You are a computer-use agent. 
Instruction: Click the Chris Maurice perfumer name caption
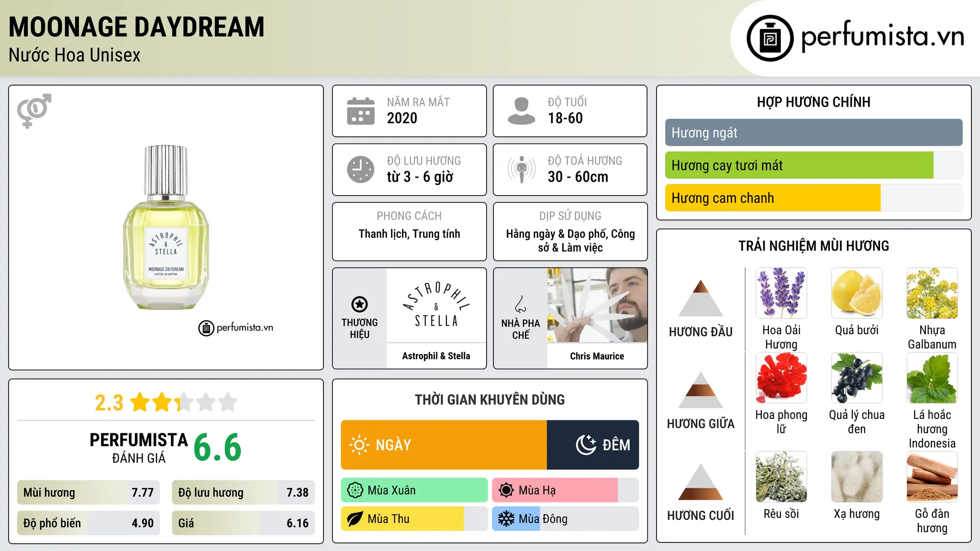597,356
